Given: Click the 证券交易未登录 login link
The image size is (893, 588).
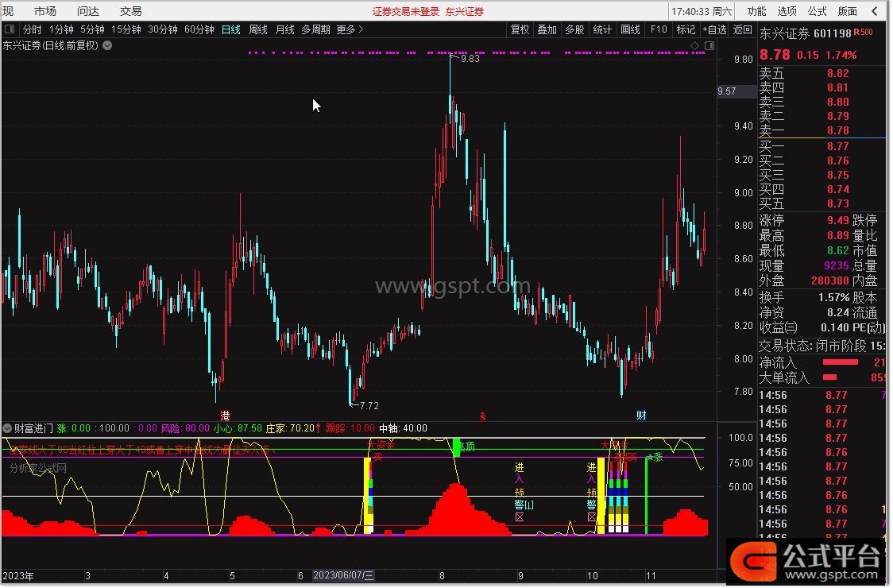Looking at the screenshot, I should (x=405, y=11).
